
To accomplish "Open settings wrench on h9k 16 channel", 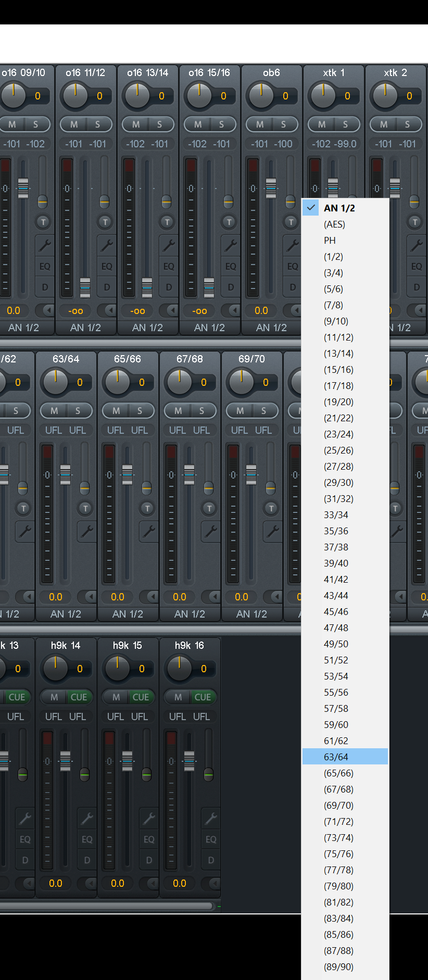I will click(x=210, y=819).
